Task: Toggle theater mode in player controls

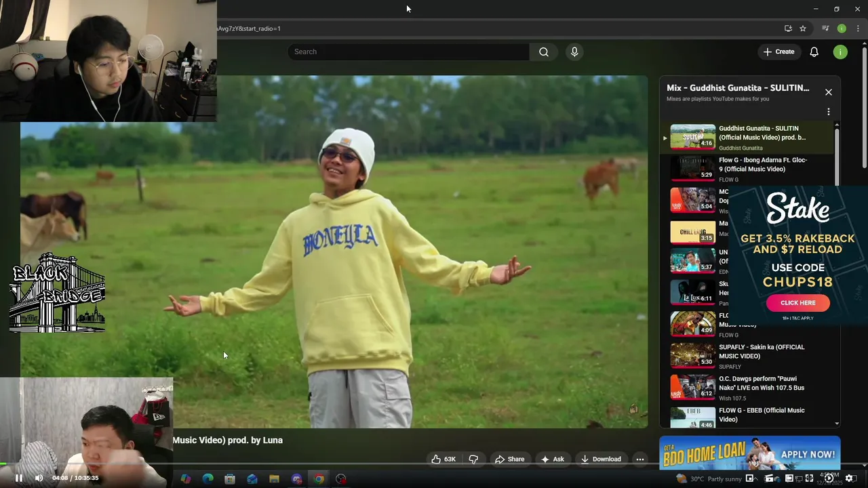Action: (789, 479)
